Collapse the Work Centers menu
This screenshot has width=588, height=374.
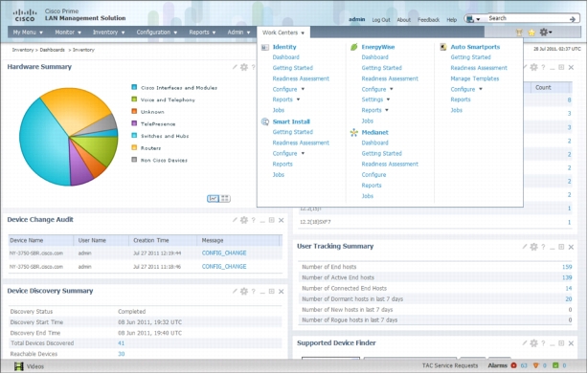point(283,33)
